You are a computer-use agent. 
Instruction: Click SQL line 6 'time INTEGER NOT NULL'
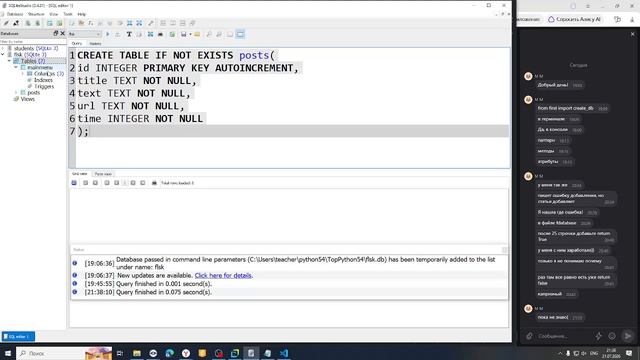point(140,119)
